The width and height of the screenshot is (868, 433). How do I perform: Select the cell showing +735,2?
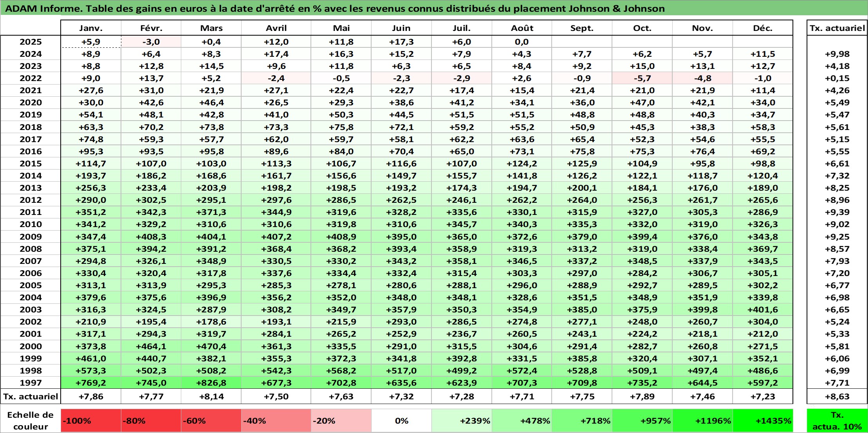(642, 383)
